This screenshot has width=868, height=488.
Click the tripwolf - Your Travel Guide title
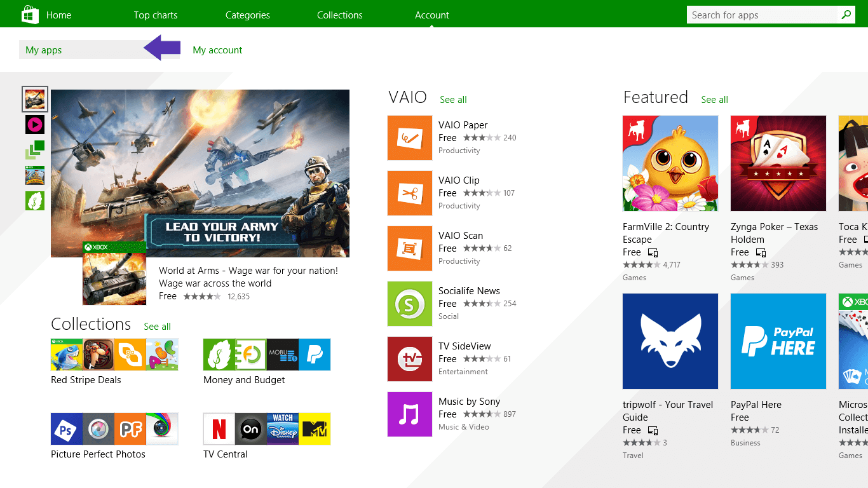coord(668,411)
